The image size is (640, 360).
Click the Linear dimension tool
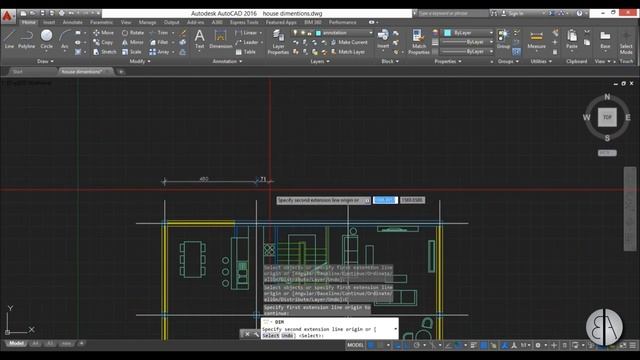246,33
